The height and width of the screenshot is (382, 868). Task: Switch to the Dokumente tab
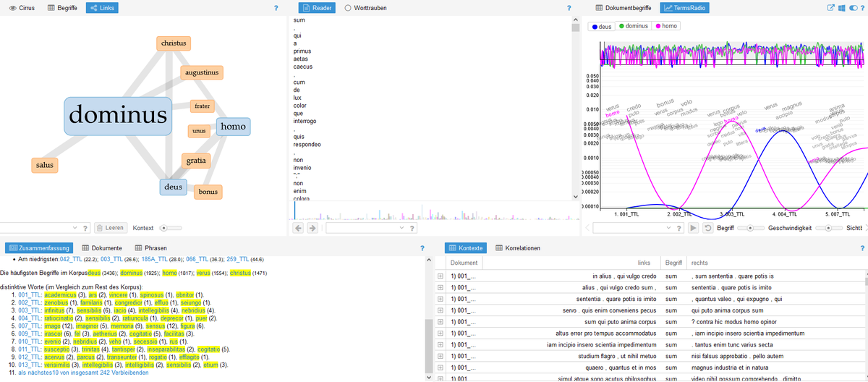click(x=101, y=248)
